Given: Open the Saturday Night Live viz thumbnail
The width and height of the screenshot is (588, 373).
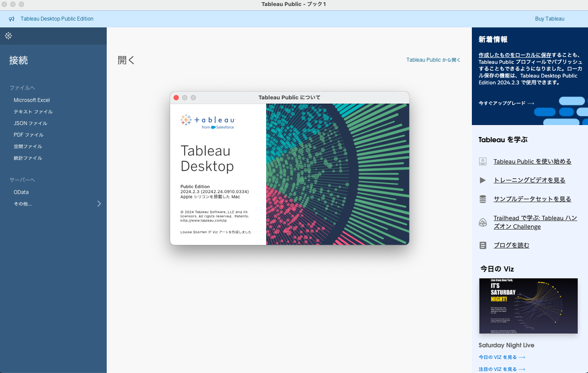Looking at the screenshot, I should coord(528,306).
